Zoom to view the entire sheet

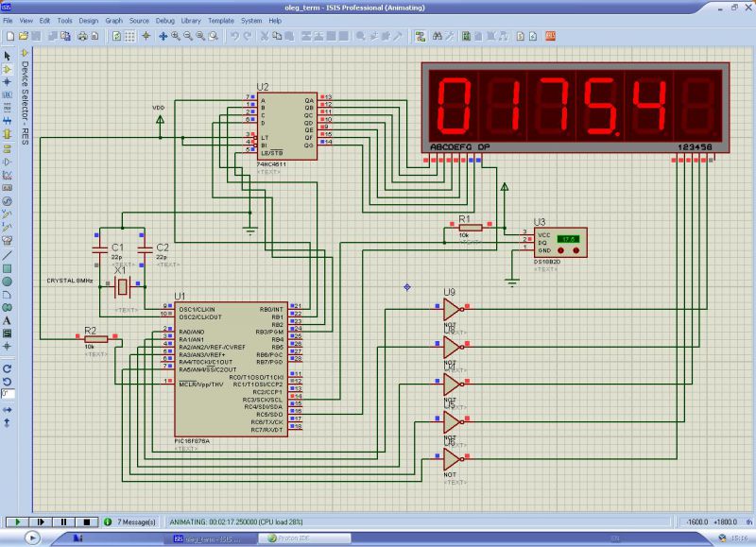200,36
